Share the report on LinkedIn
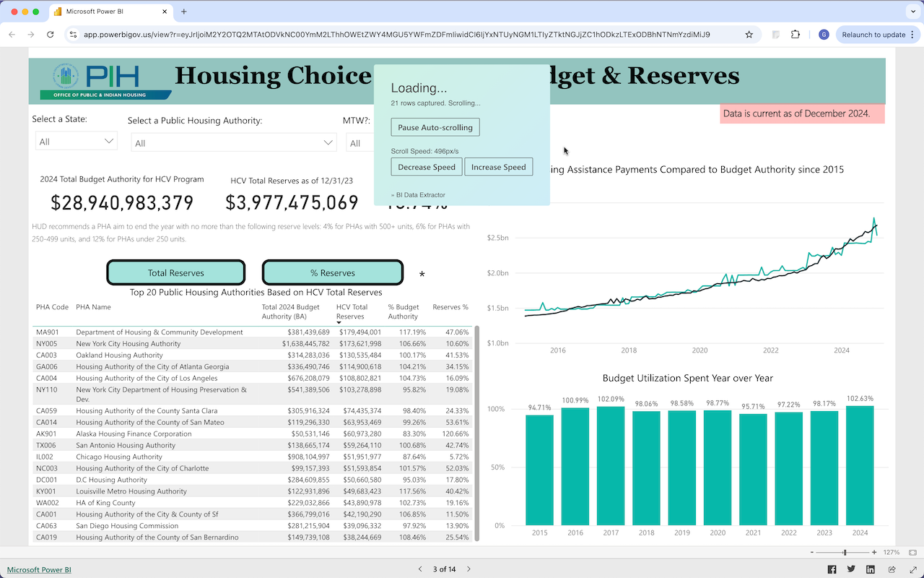The image size is (924, 578). click(871, 569)
